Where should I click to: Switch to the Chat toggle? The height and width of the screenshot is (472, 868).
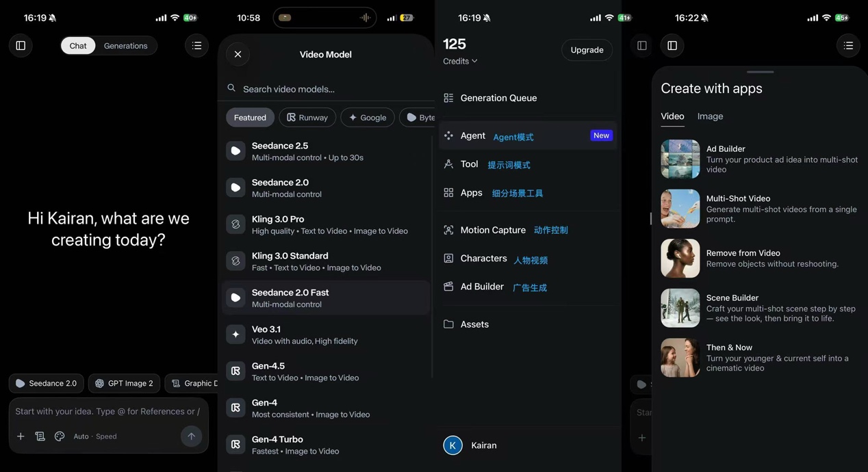78,46
